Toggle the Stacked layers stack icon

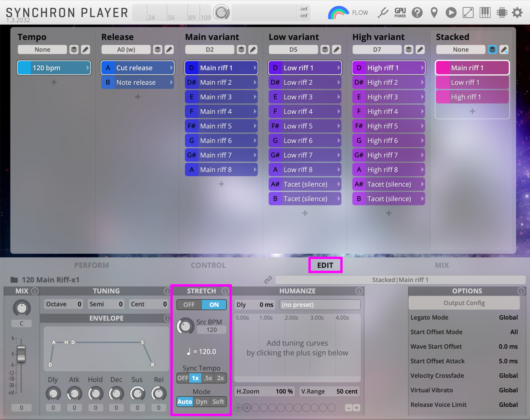pyautogui.click(x=492, y=50)
